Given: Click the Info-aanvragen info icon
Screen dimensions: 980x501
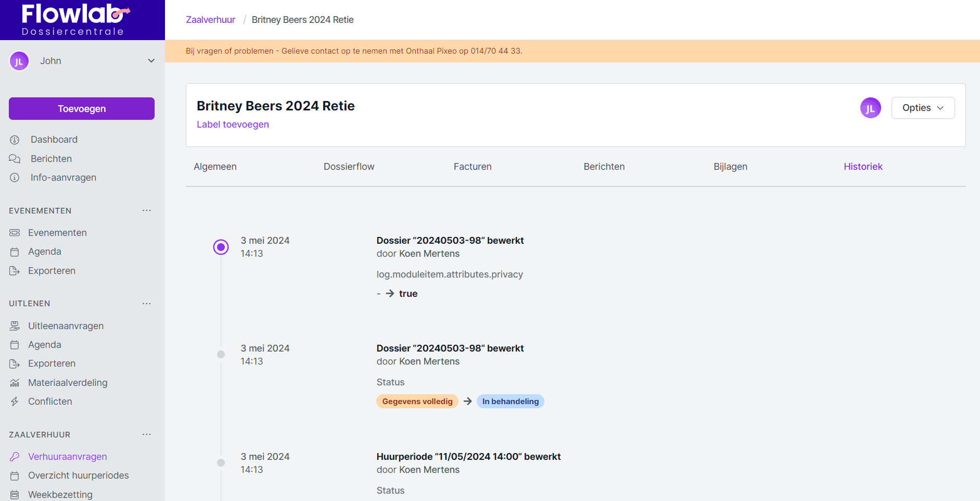Looking at the screenshot, I should (15, 178).
